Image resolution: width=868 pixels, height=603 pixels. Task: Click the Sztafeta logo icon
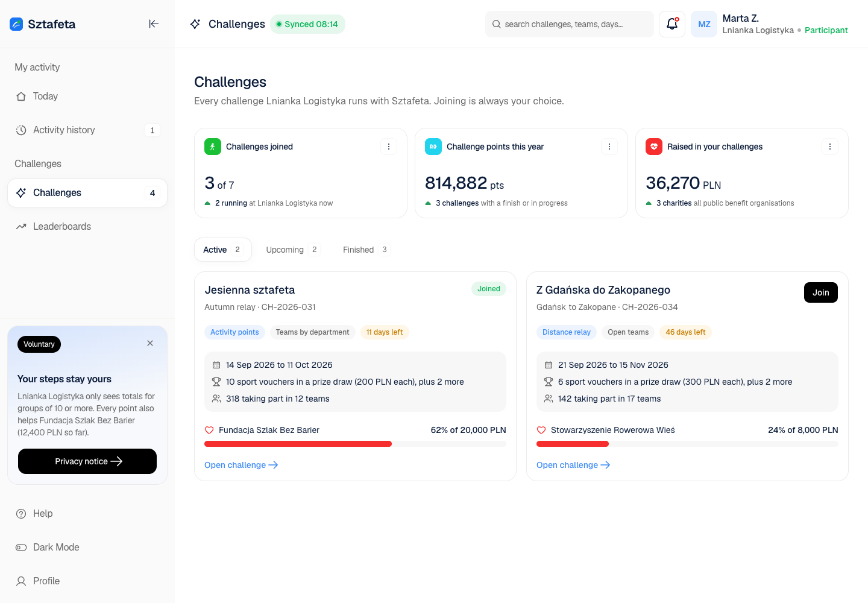click(16, 24)
